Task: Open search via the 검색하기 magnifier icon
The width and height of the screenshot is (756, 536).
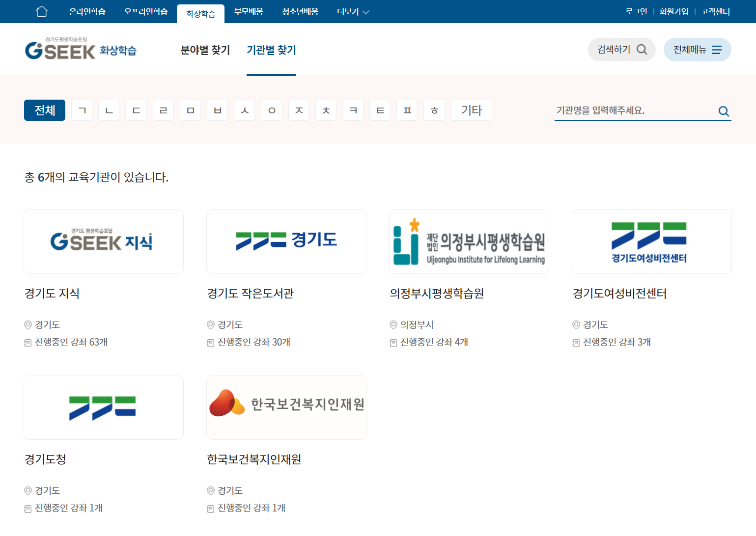Action: click(x=642, y=49)
